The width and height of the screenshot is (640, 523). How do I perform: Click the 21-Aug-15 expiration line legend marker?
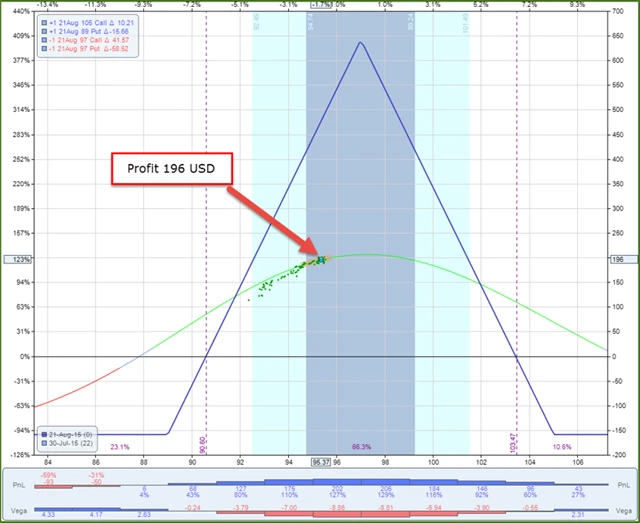tap(44, 434)
